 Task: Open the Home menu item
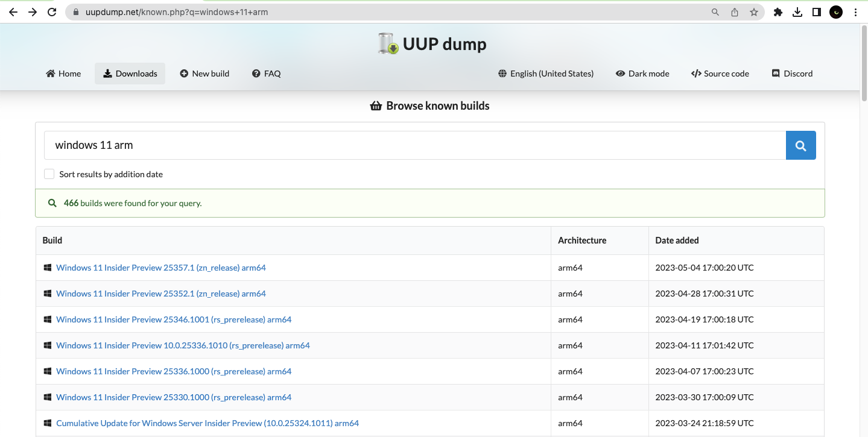[63, 74]
